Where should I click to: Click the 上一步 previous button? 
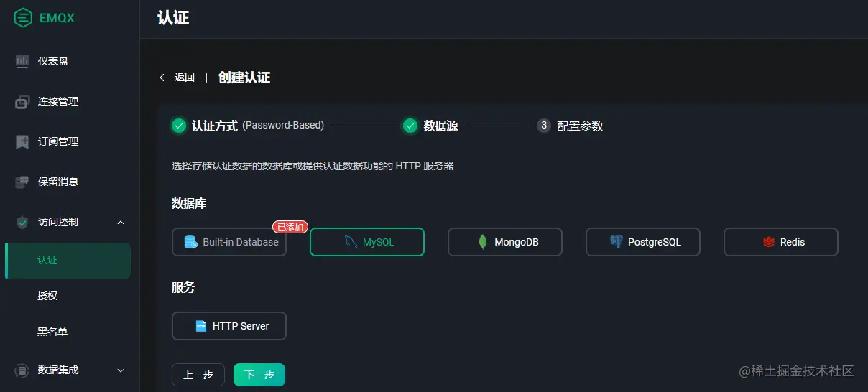198,375
